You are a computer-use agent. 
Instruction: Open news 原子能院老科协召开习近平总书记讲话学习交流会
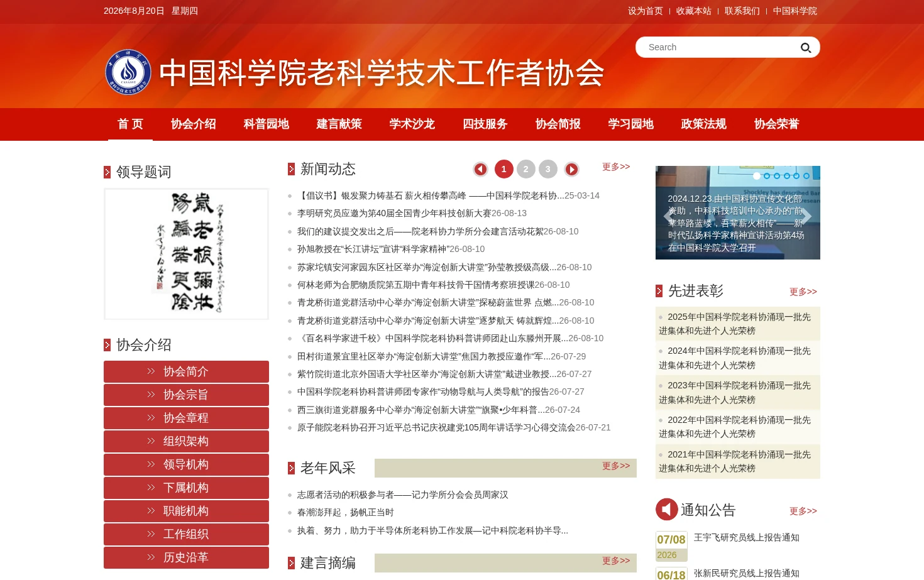[x=436, y=427]
